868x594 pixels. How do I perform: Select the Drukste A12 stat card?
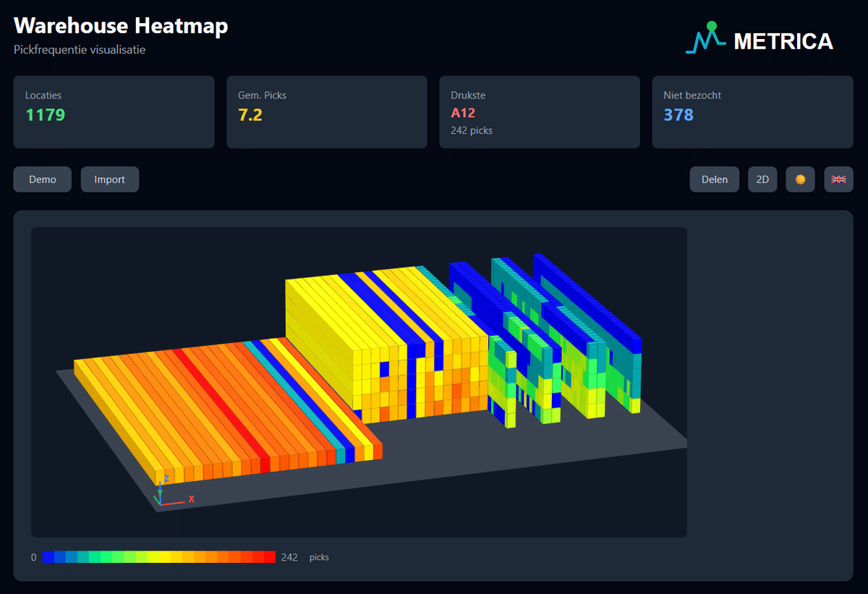pos(540,112)
